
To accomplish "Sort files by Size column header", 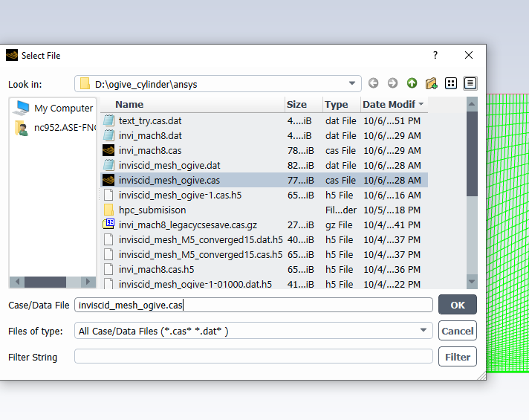I will [303, 105].
